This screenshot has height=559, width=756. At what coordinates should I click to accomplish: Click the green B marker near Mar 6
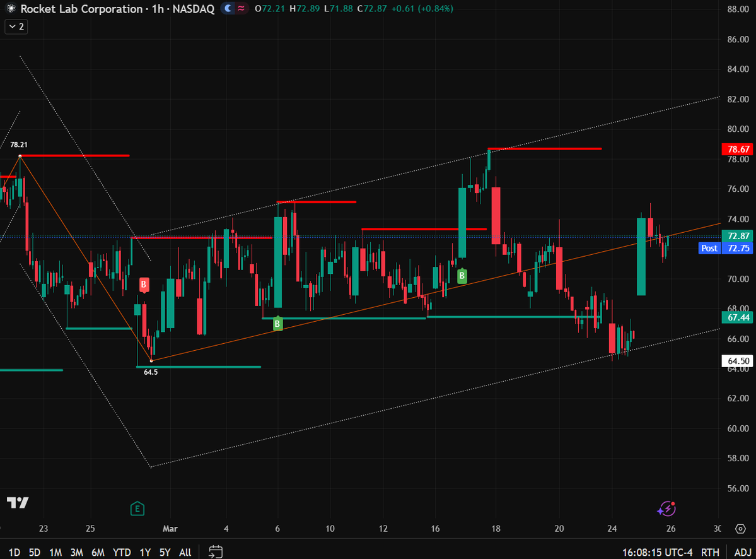[x=277, y=324]
